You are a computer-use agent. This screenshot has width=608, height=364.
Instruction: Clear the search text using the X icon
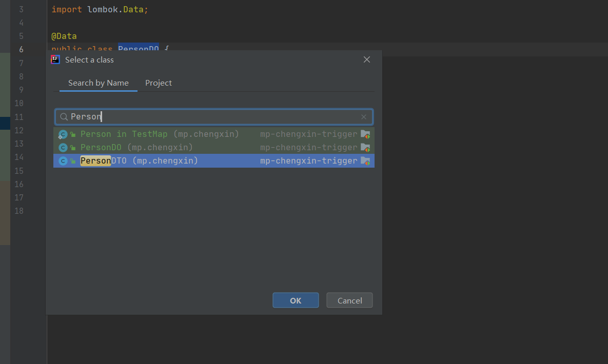point(364,116)
